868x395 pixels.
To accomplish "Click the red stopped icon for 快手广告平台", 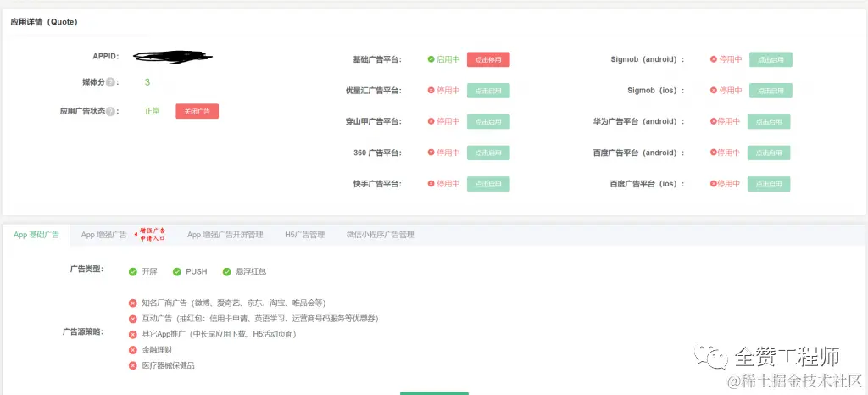I will [431, 184].
